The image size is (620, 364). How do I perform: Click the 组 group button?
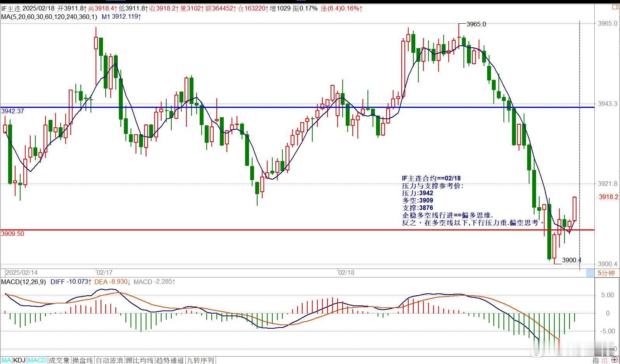(x=604, y=360)
